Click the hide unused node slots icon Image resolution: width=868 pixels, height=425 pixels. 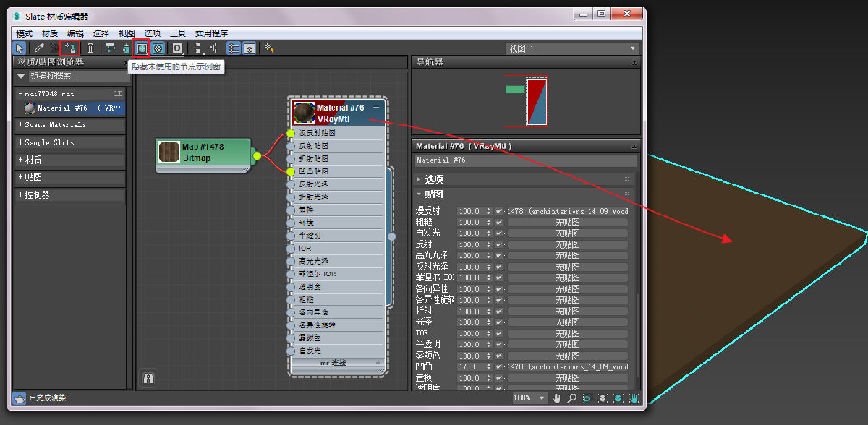click(x=142, y=48)
